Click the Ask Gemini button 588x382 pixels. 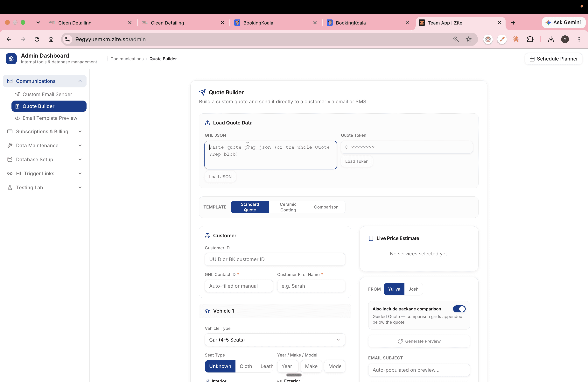pyautogui.click(x=563, y=23)
